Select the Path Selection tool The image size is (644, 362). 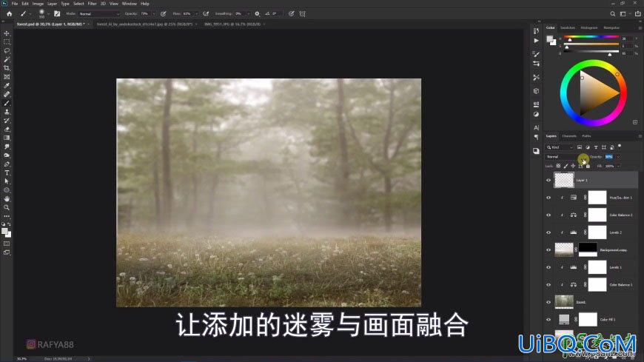click(7, 181)
